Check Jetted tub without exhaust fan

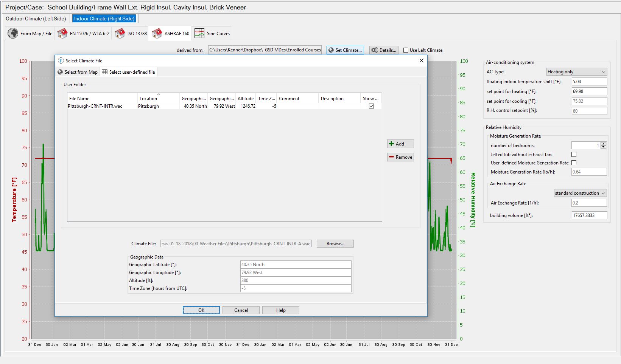click(574, 154)
